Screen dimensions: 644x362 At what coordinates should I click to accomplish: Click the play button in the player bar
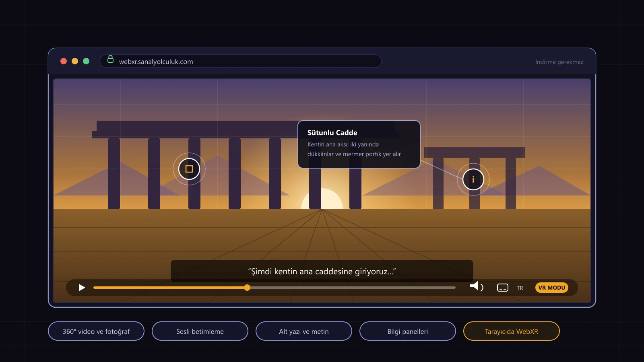[x=82, y=288]
